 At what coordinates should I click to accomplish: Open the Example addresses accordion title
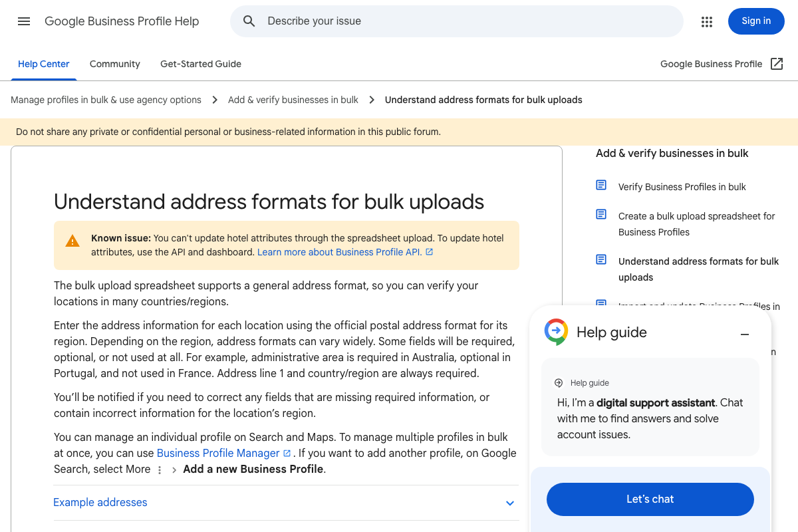click(x=100, y=503)
